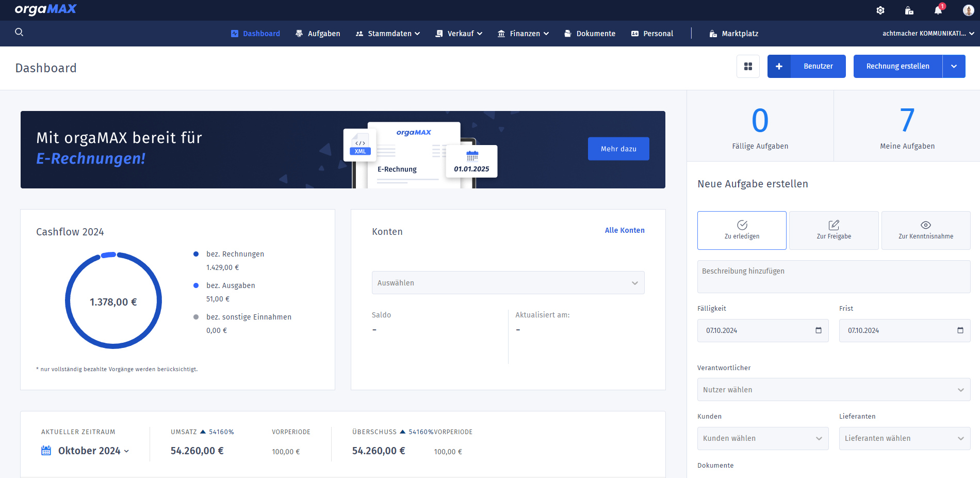Open the Kunden wählen dropdown

763,438
